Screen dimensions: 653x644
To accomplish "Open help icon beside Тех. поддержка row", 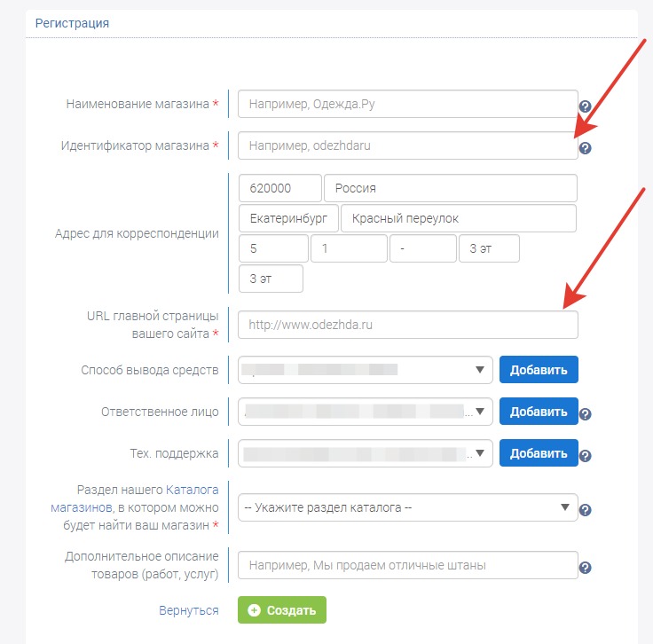I will tap(585, 456).
